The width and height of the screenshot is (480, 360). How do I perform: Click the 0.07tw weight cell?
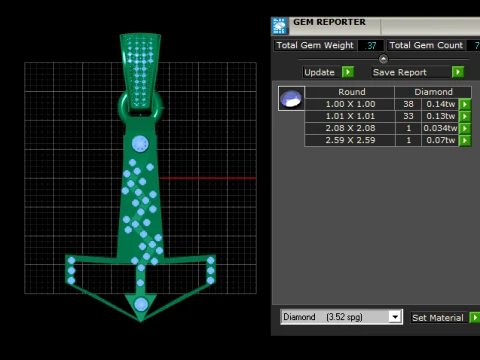pos(440,140)
